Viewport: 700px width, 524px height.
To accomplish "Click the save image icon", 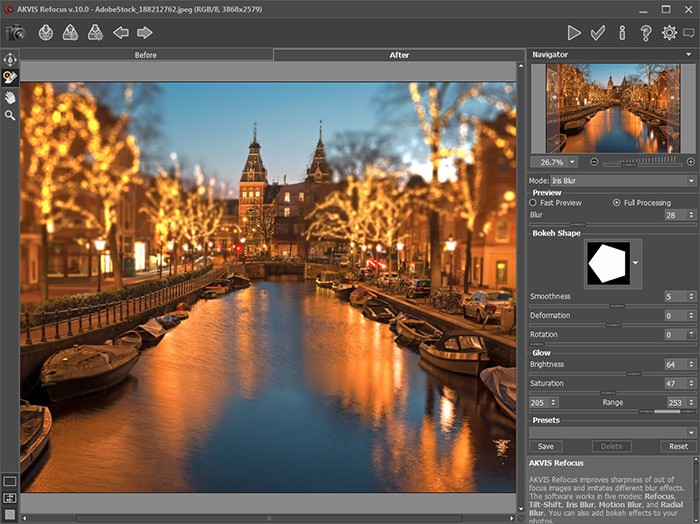I will [x=71, y=33].
